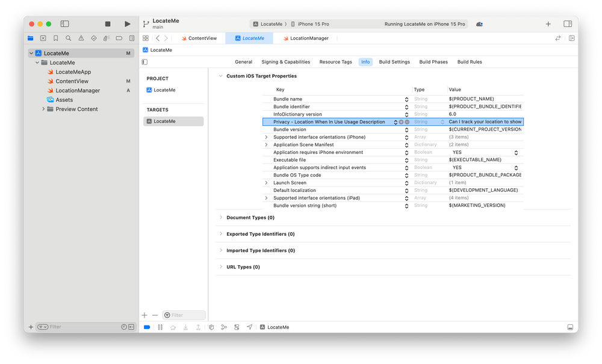Viewport: 602px width, 364px height.
Task: Open simulated location settings via arrow icon
Action: click(250, 327)
